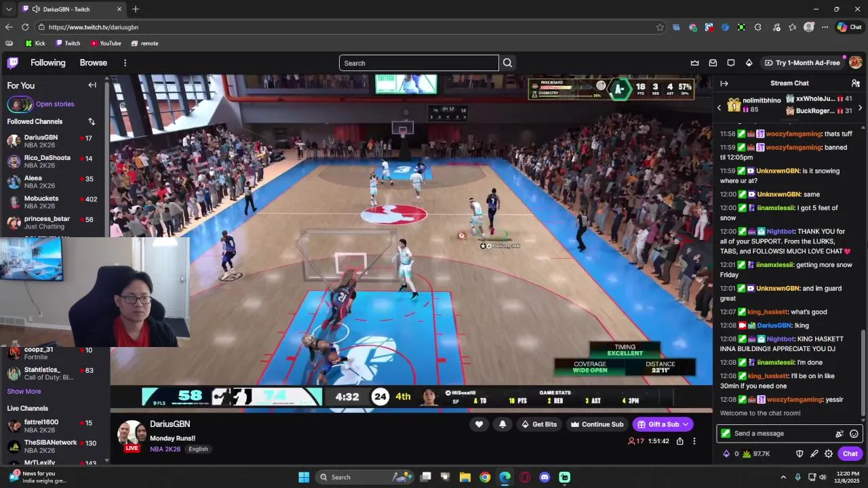The image size is (868, 488).
Task: Send message with purple Chat button
Action: tap(850, 454)
